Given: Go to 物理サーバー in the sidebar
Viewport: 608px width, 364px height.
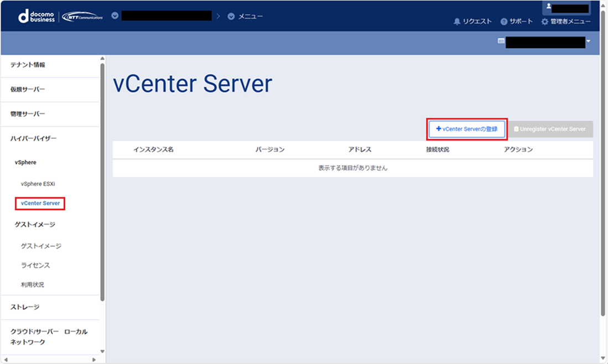Looking at the screenshot, I should tap(28, 114).
